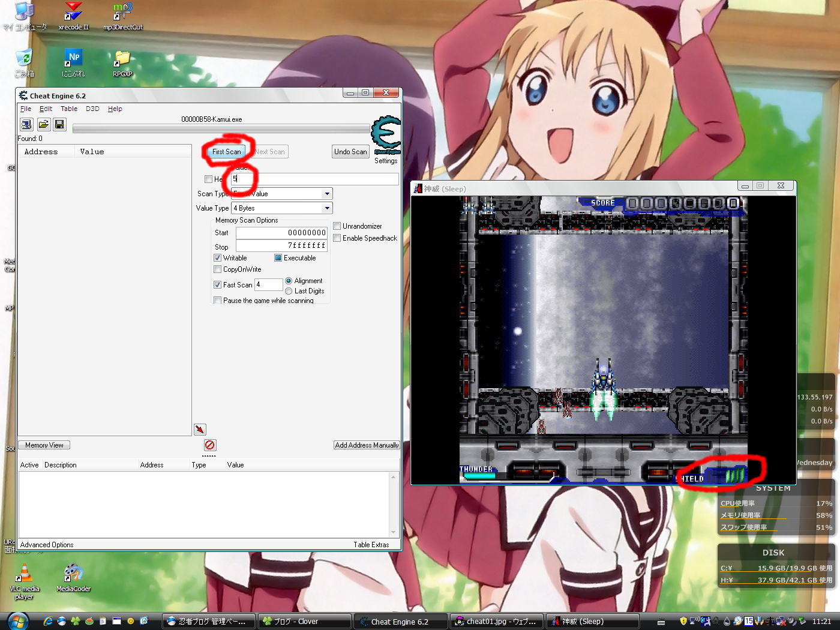This screenshot has height=630, width=840.
Task: Click the Memory View button
Action: [44, 445]
